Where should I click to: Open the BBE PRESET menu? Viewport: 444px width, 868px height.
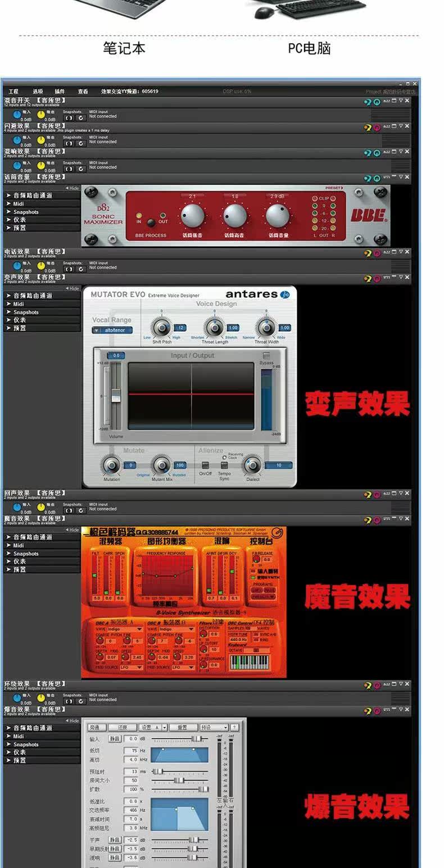coord(334,188)
